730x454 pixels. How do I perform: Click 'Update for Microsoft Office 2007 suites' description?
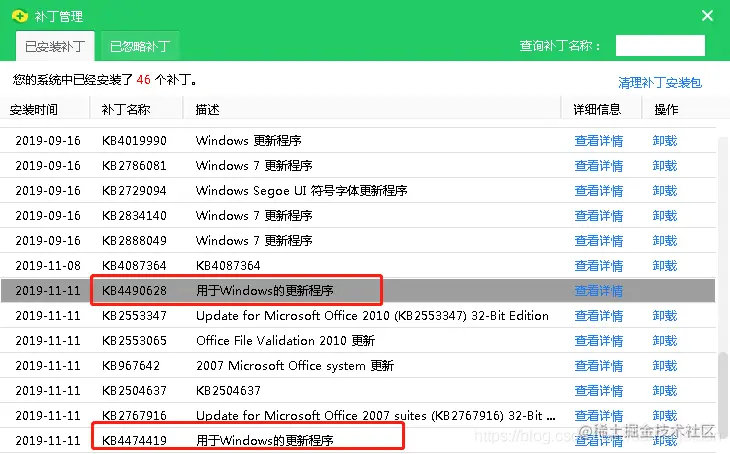click(376, 416)
